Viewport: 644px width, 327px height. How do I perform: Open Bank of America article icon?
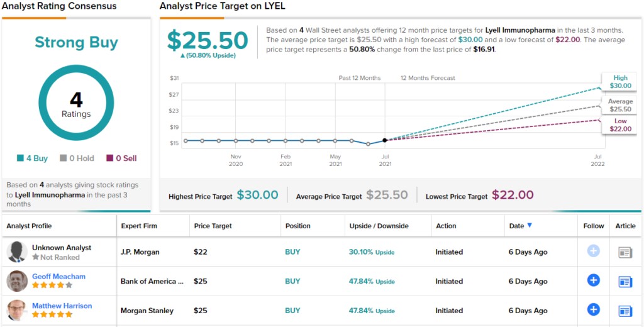[x=625, y=281]
